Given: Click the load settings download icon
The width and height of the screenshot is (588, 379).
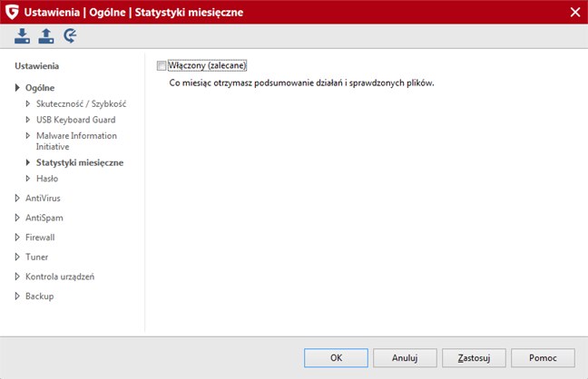Looking at the screenshot, I should (22, 36).
